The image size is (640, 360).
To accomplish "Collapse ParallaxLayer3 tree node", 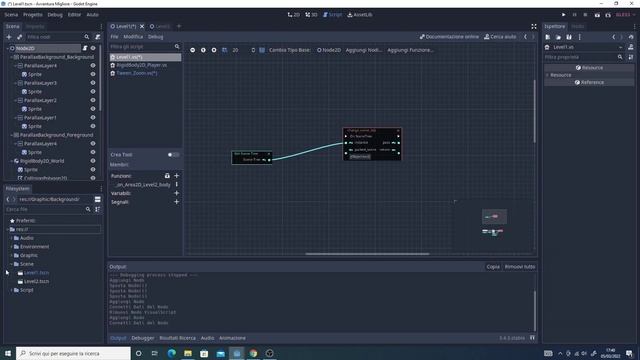I will tap(16, 83).
